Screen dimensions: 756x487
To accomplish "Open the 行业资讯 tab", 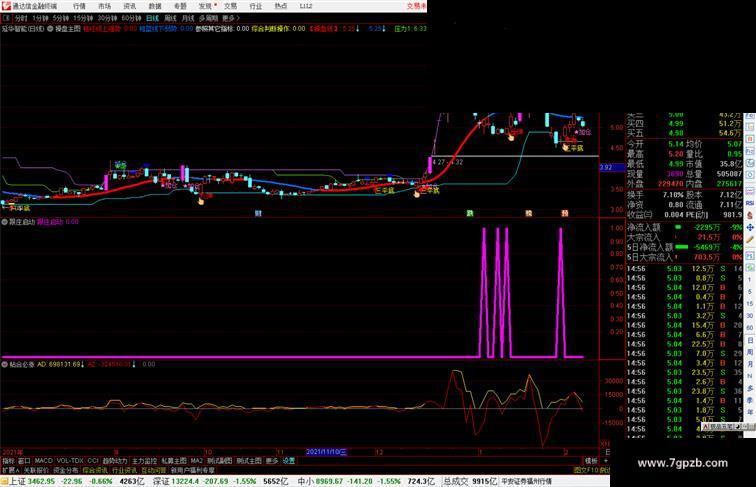I will [x=124, y=470].
